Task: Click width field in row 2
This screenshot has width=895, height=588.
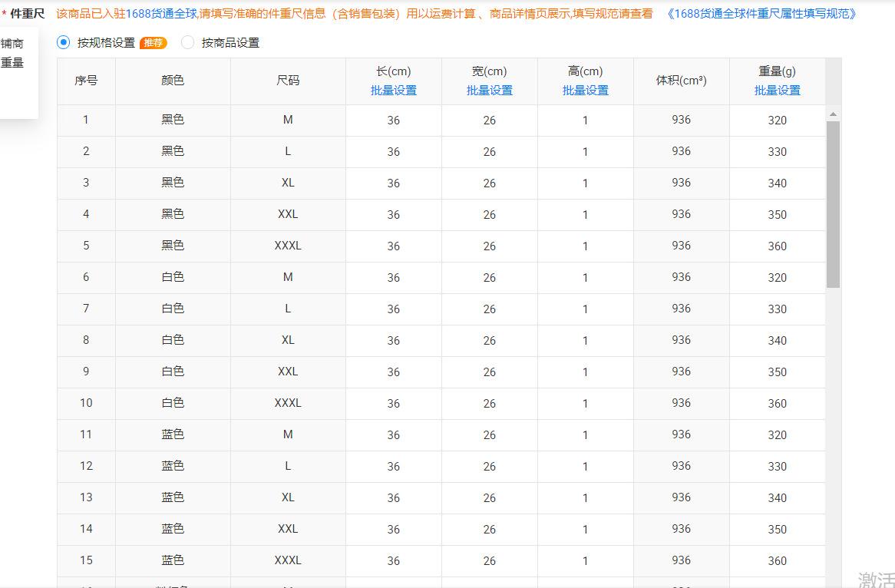Action: [x=489, y=152]
